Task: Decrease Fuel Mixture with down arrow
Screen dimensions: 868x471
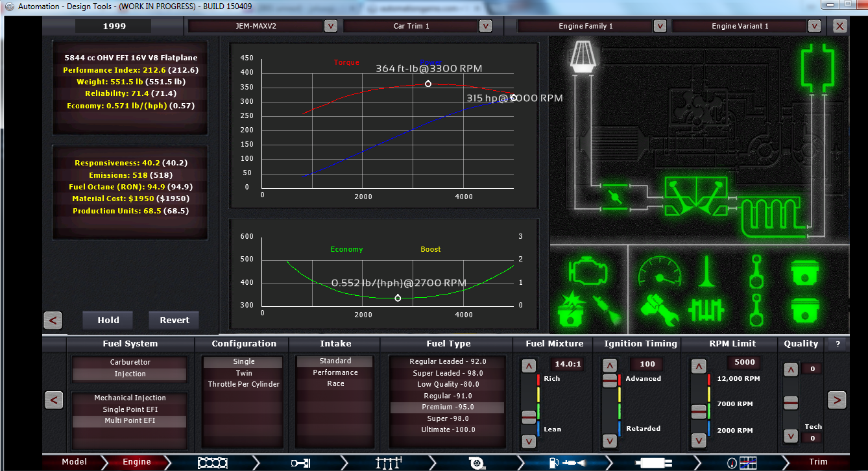Action: coord(529,441)
